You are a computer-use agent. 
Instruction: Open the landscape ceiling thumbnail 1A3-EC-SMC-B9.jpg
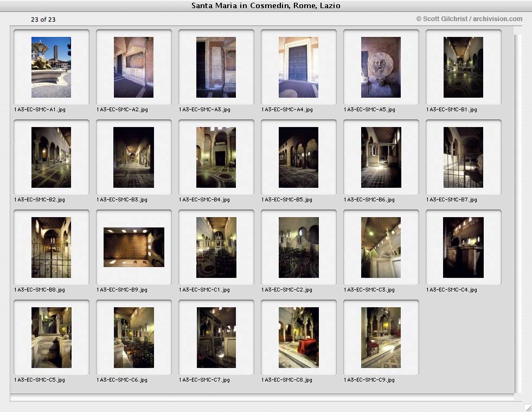[x=134, y=248]
